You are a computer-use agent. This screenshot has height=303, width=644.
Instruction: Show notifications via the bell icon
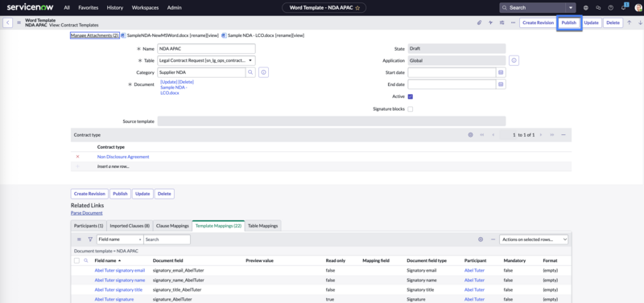pyautogui.click(x=623, y=8)
